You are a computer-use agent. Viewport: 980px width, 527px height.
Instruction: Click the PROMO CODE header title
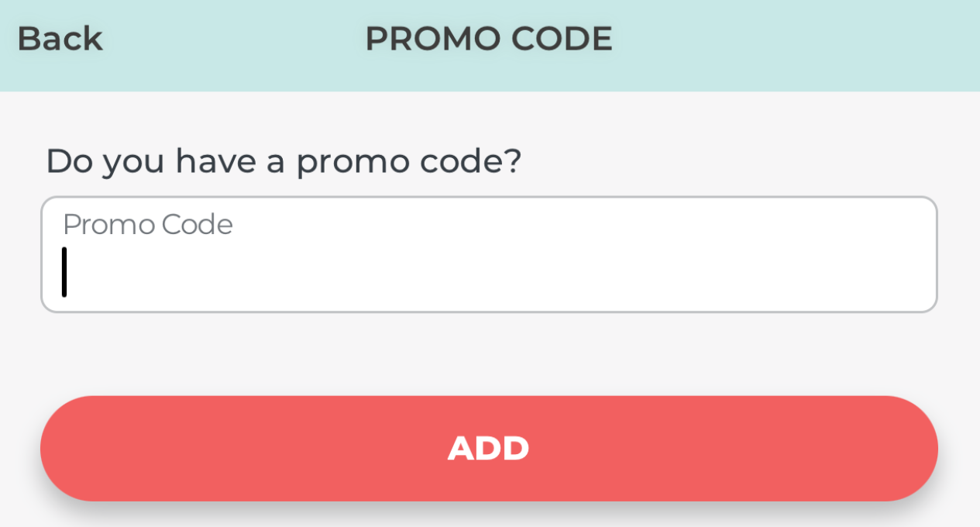488,38
